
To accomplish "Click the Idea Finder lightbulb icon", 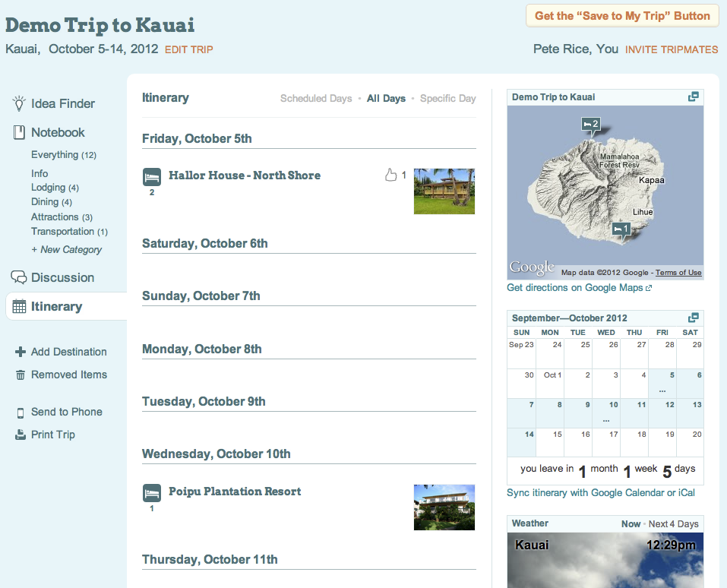I will pyautogui.click(x=19, y=103).
